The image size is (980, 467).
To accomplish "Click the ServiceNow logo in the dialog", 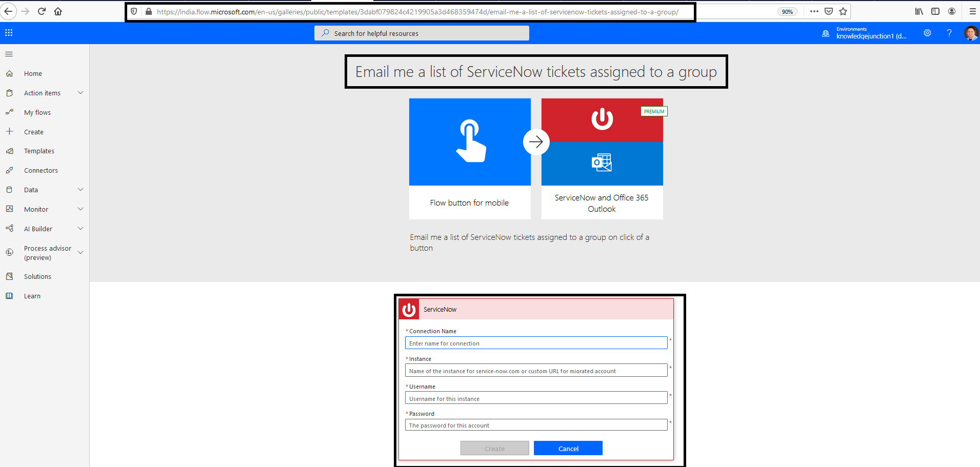I will coord(409,309).
